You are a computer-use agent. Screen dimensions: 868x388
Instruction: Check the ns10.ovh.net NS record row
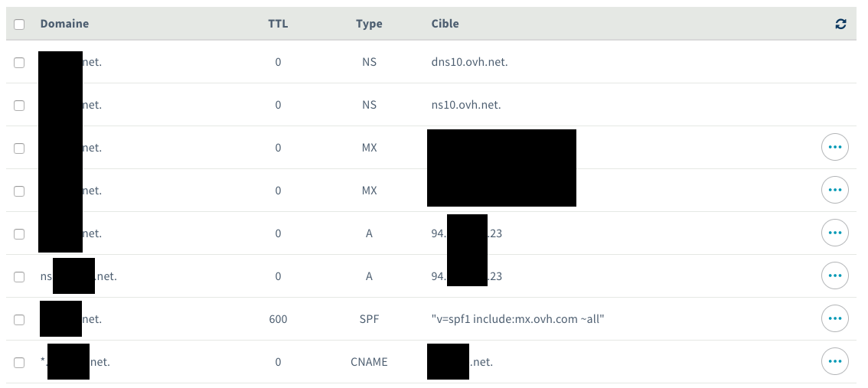(x=19, y=106)
